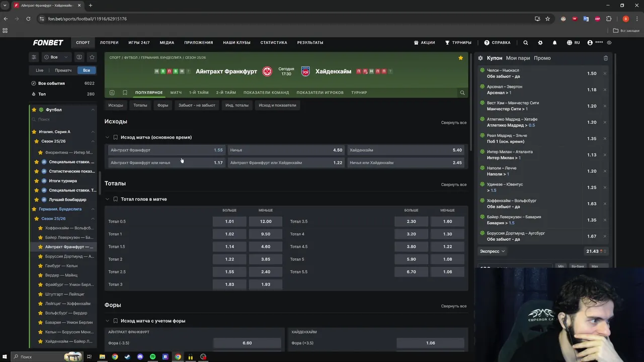Show events with video broadcast icon
This screenshot has width=644, height=362.
pos(79,57)
